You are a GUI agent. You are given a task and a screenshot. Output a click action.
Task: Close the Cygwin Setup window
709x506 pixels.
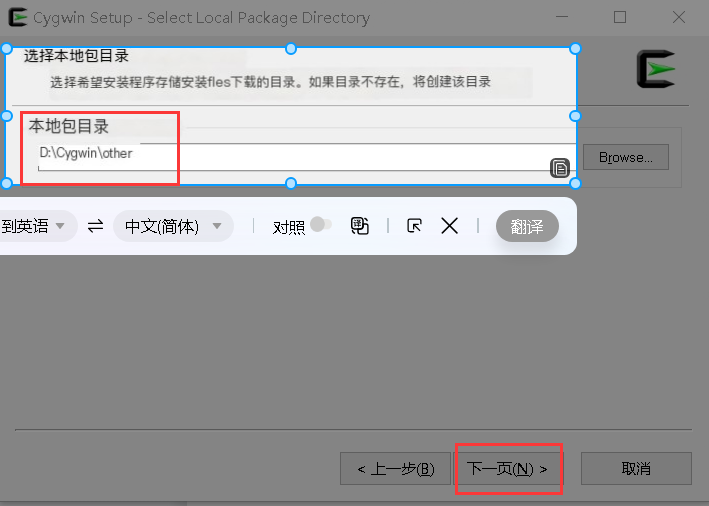pyautogui.click(x=679, y=17)
